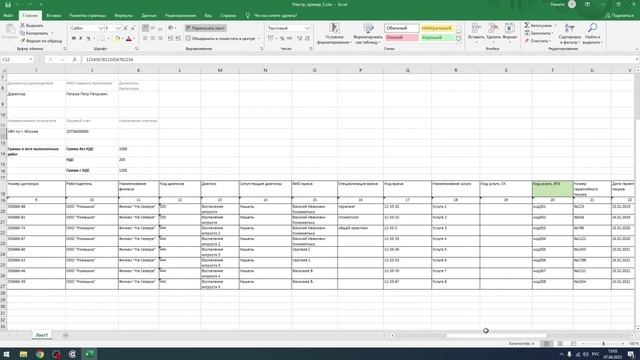Click the percent style icon
Image resolution: width=640 pixels, height=360 pixels.
click(x=282, y=38)
